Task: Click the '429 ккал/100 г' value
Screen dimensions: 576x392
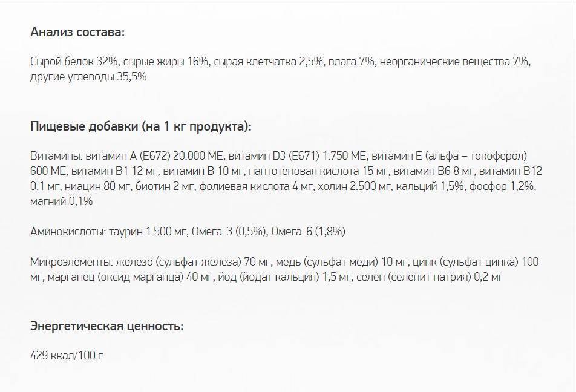Action: coord(67,355)
